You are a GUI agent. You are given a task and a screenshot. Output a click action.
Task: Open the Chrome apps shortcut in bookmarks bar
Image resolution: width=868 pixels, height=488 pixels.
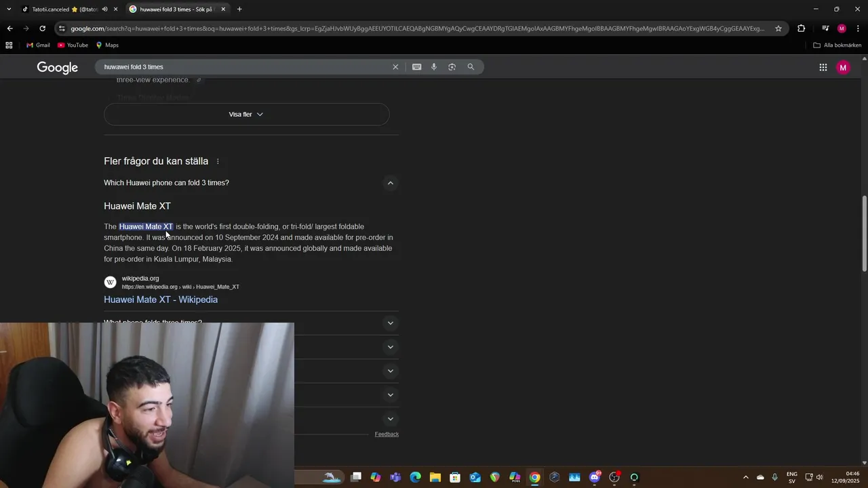9,45
